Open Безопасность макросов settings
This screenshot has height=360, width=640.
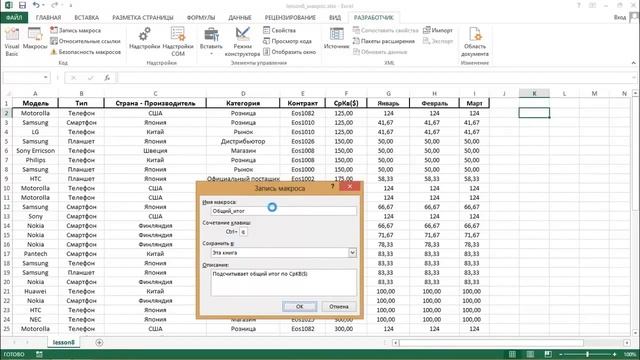[x=86, y=52]
